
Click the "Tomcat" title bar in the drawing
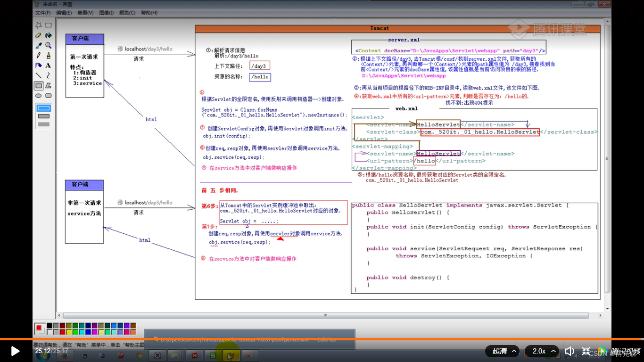397,29
